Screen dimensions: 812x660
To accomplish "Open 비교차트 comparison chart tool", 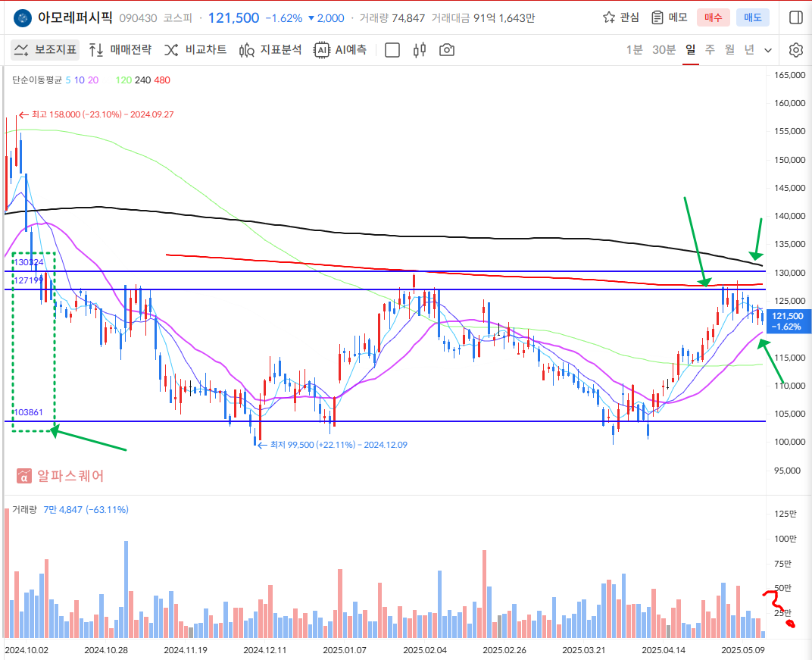I will click(x=195, y=50).
